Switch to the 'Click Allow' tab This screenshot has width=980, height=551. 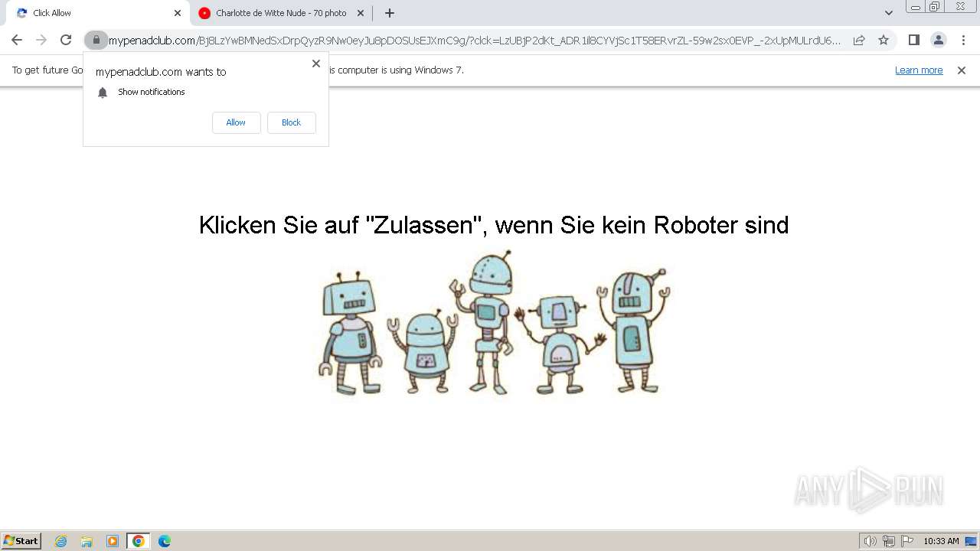click(96, 13)
